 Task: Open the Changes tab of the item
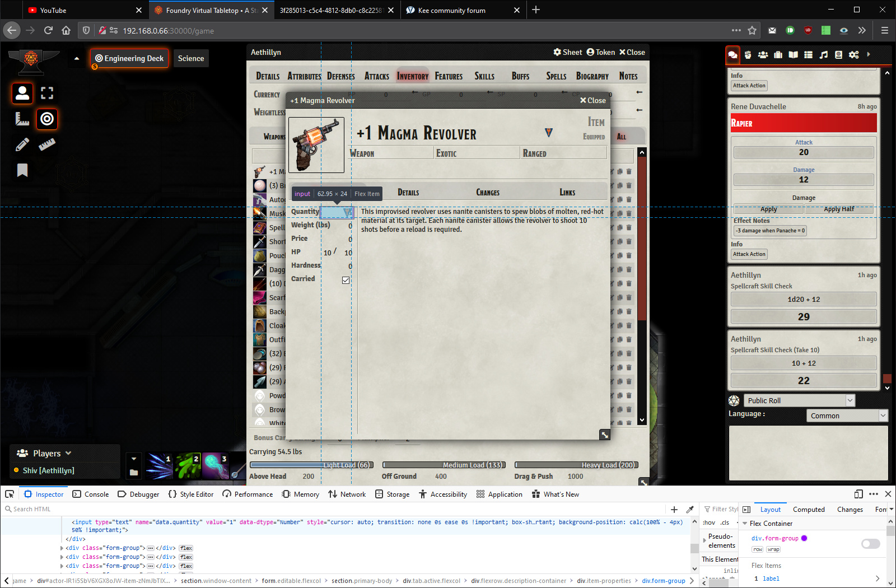(487, 192)
